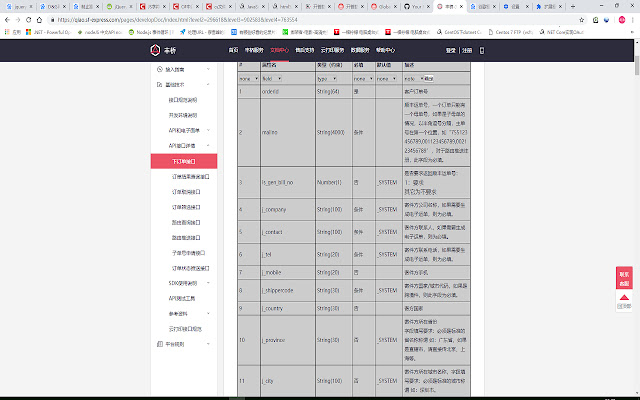640x400 pixels.
Task: Click the 'orderid' field name cell
Action: pos(288,91)
